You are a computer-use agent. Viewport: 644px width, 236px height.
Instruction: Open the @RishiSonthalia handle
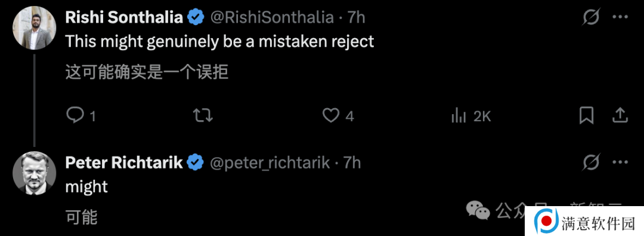pyautogui.click(x=272, y=17)
